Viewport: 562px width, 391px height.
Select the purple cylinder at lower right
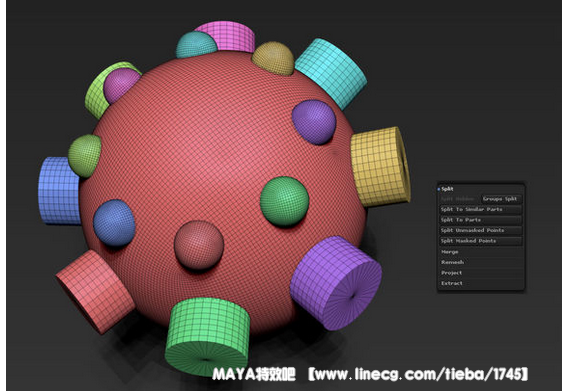[336, 283]
